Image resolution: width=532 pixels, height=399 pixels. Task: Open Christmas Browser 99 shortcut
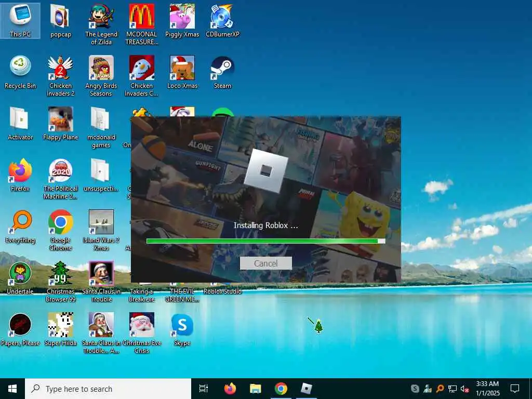(60, 282)
